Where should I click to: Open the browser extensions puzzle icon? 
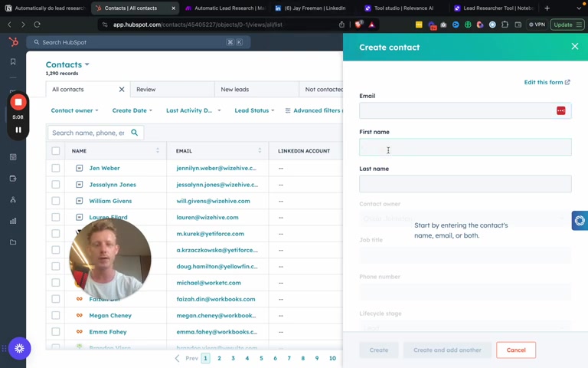(x=505, y=25)
